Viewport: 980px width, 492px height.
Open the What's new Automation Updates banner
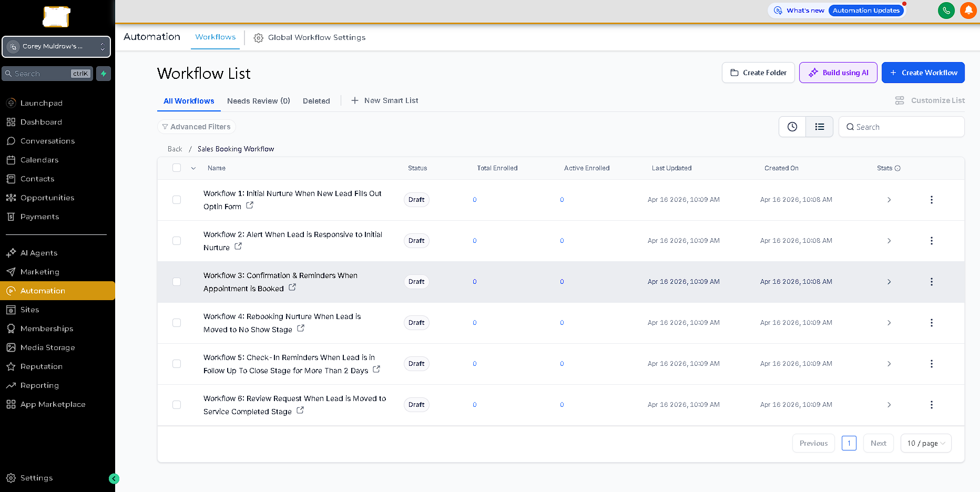(836, 11)
